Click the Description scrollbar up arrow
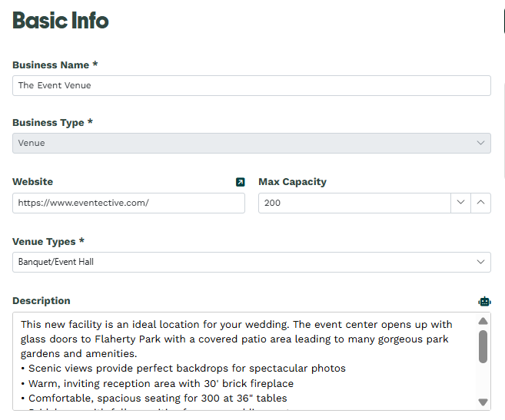 coord(483,321)
